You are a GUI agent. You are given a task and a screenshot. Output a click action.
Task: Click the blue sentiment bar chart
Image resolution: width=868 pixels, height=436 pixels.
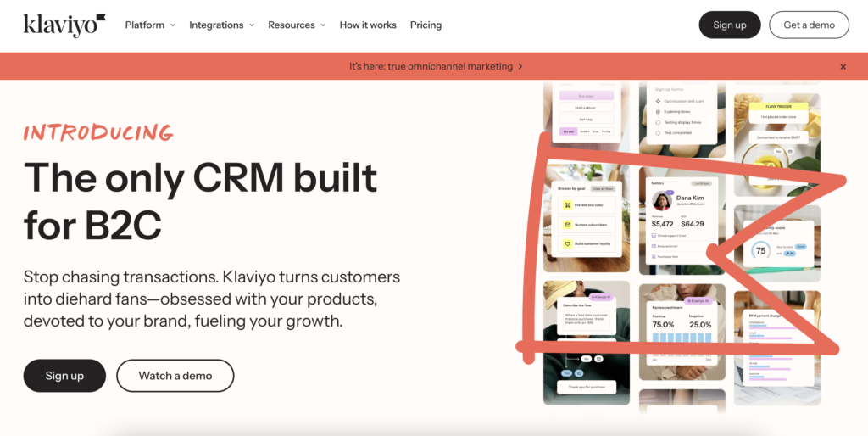(682, 338)
